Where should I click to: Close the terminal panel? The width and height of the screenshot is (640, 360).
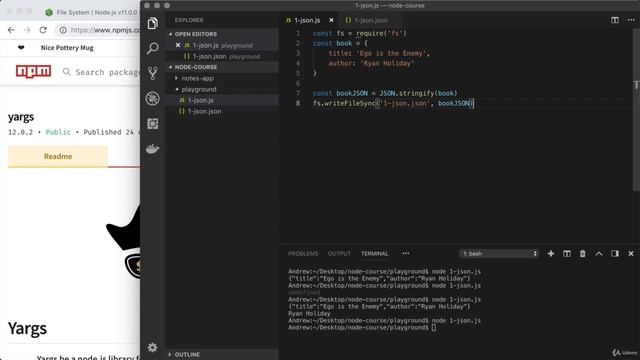coord(631,253)
